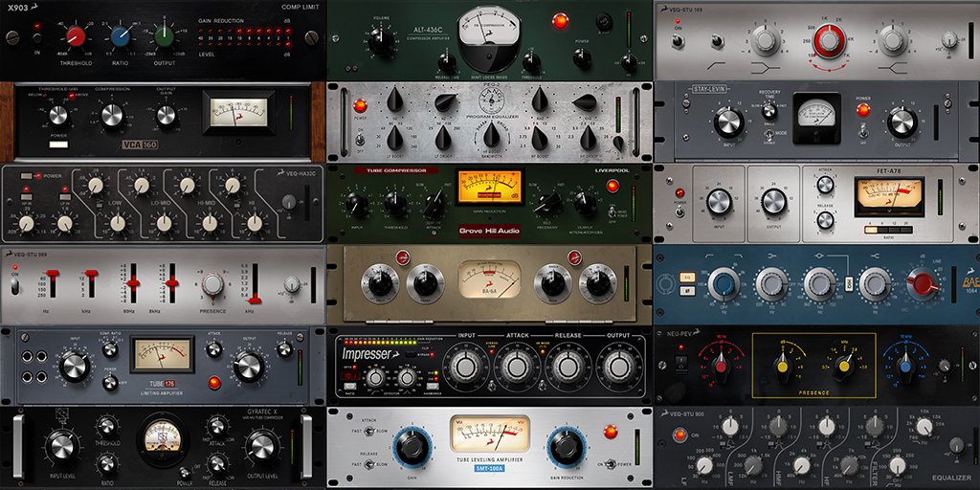
Task: Click the COMP RATIO knob on TUBE 176
Action: click(x=110, y=350)
